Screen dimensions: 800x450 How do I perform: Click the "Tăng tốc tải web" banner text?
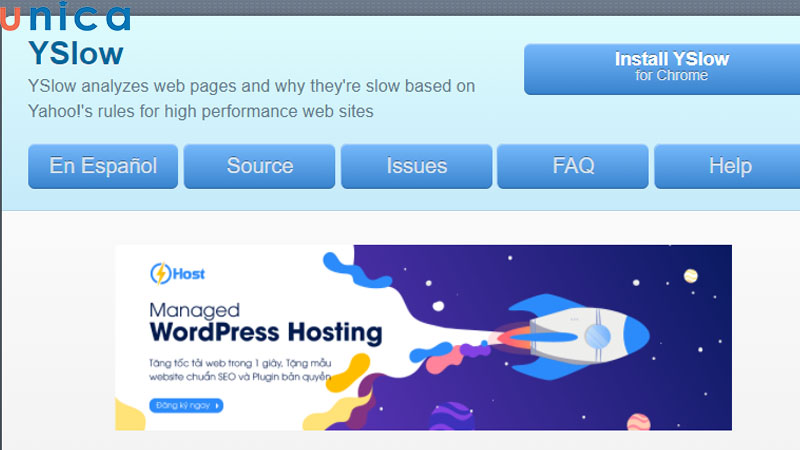point(240,370)
